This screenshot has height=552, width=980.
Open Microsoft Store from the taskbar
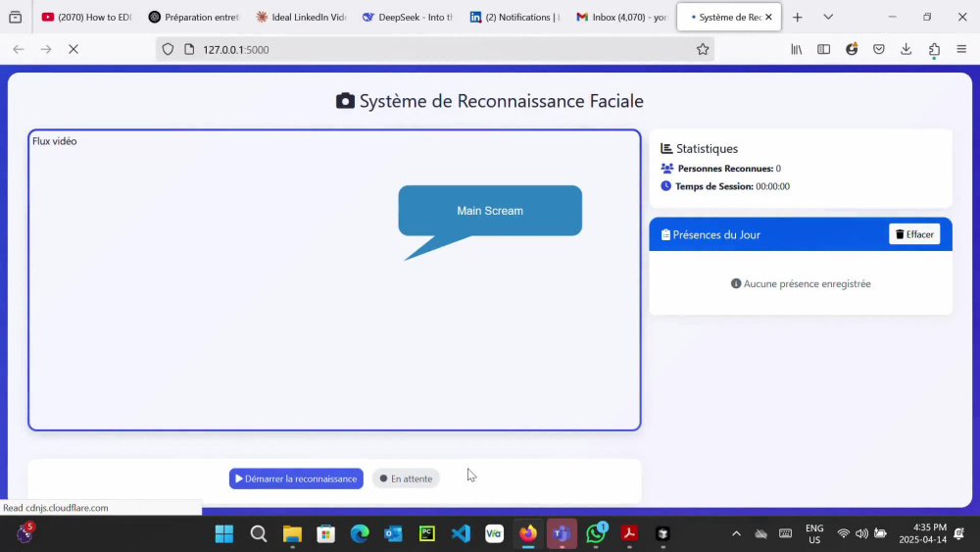click(x=325, y=534)
